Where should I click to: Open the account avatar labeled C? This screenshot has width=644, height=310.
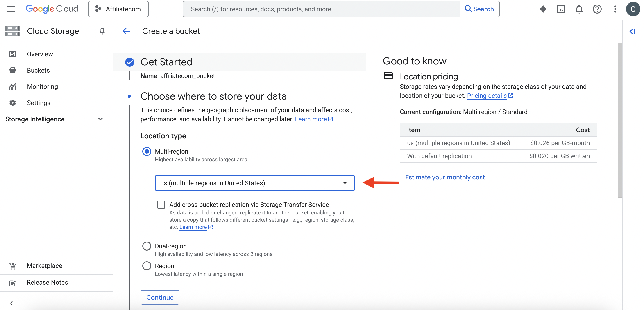click(633, 9)
